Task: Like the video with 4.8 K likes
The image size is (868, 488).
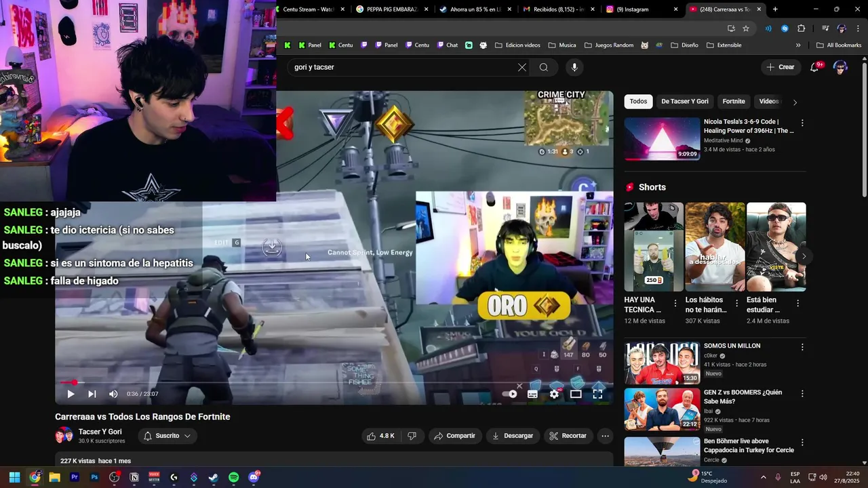Action: [x=380, y=436]
